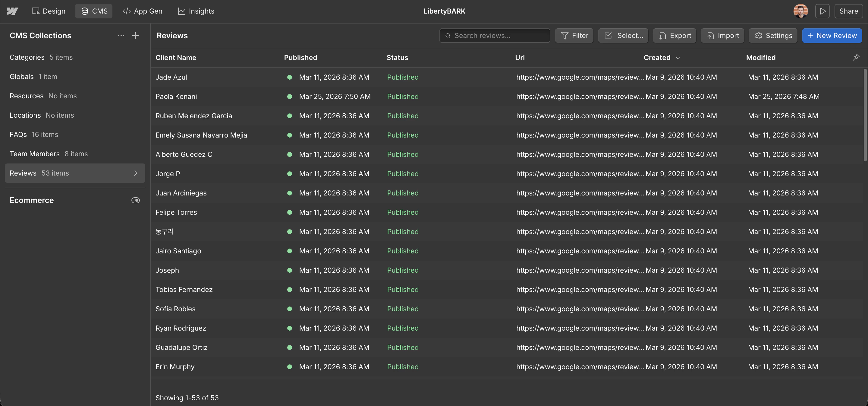Click the Export reviews button

[x=675, y=35]
